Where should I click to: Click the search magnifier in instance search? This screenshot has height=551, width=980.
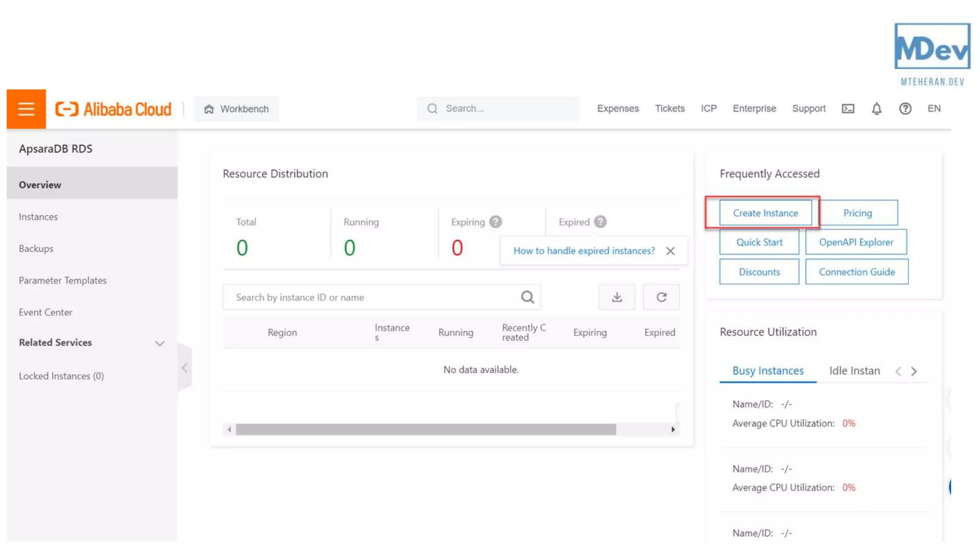click(x=527, y=297)
